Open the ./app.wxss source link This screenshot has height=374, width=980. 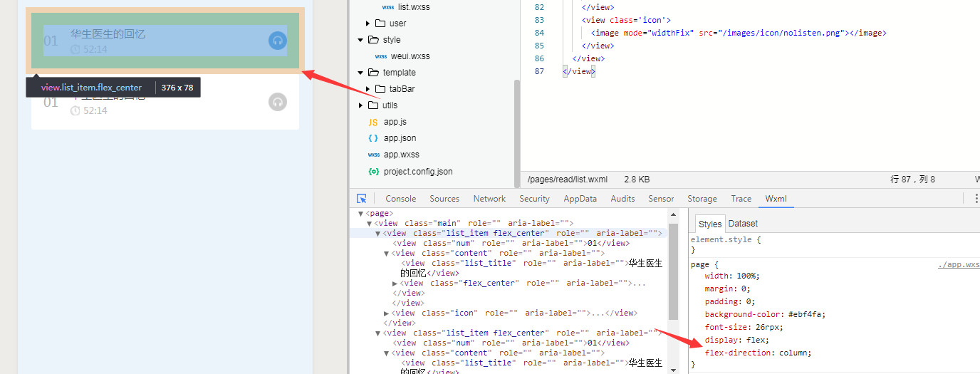pyautogui.click(x=959, y=264)
